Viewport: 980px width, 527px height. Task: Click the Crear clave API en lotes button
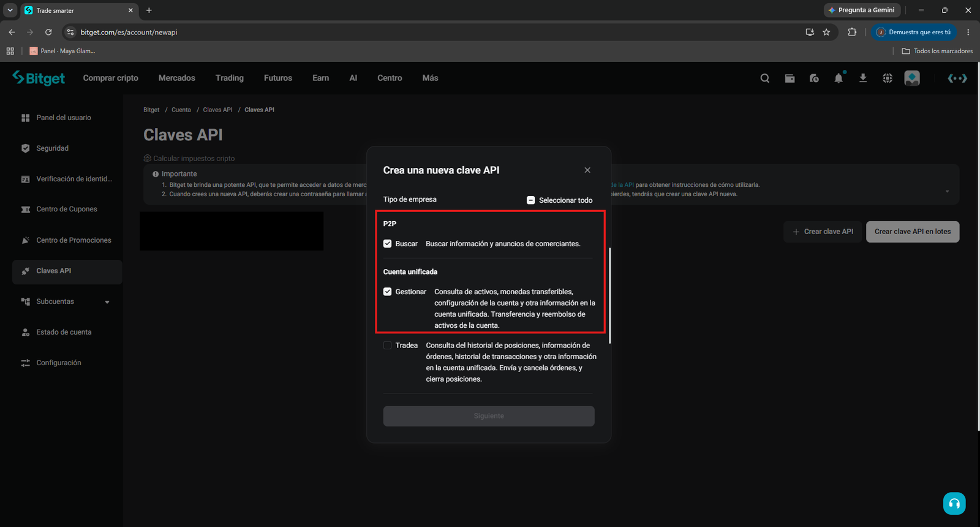[913, 232]
